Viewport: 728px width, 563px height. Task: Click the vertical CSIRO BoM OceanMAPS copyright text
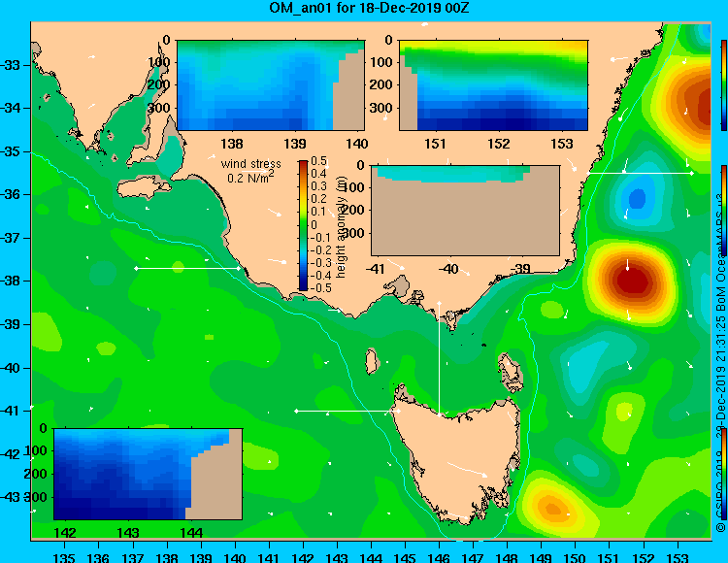(721, 362)
